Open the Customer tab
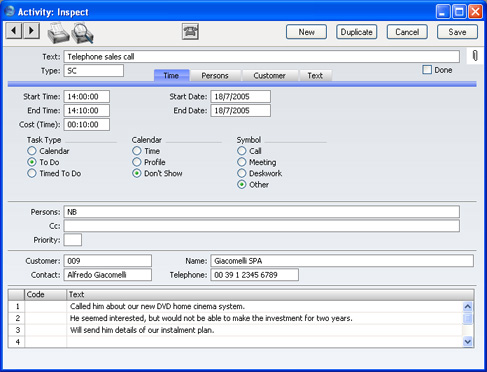Image resolution: width=487 pixels, height=372 pixels. [269, 75]
